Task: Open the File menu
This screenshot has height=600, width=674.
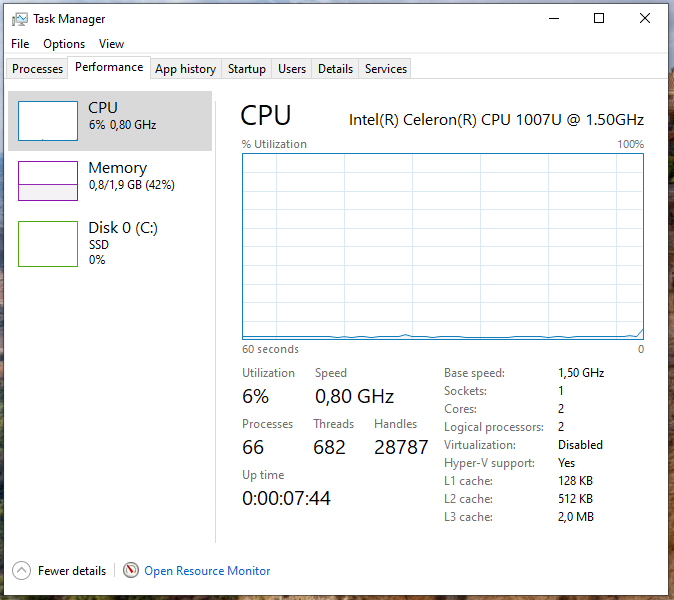Action: pos(20,44)
